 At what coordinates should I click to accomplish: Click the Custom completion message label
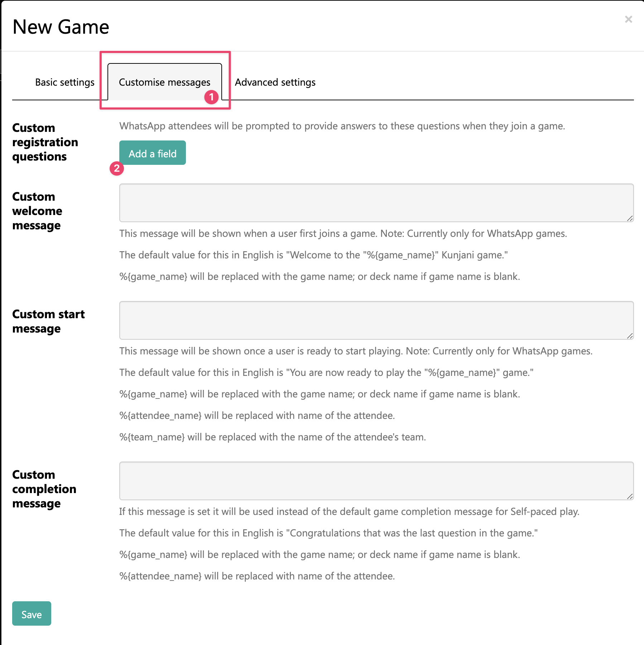click(x=44, y=489)
